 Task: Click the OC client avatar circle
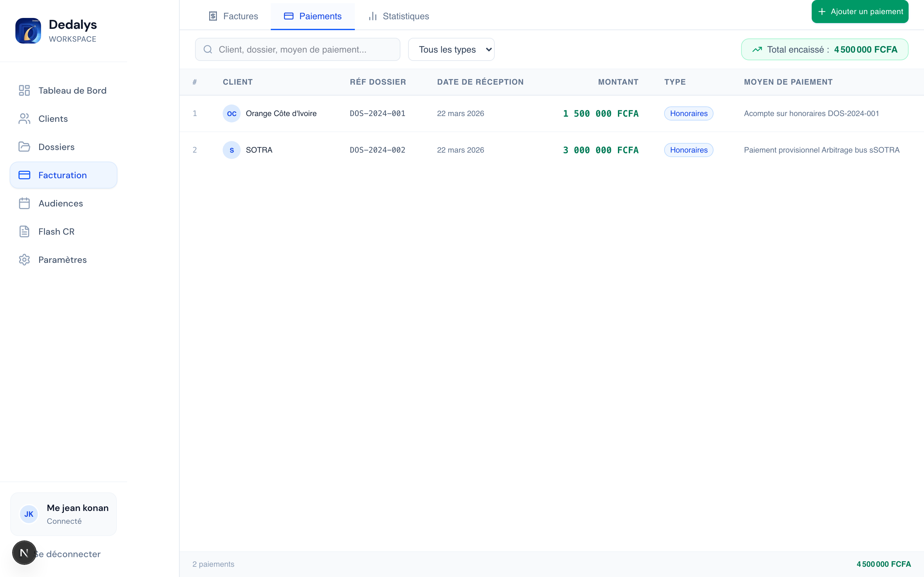coord(231,113)
